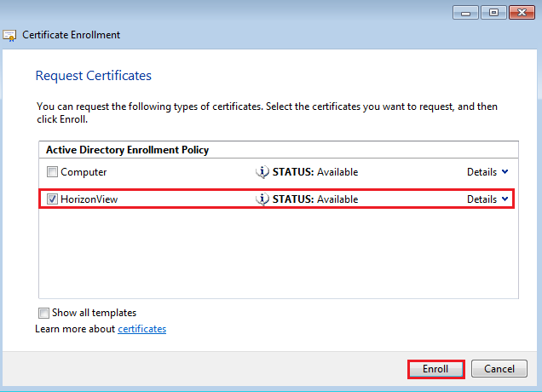Check the Computer certificate checkbox
This screenshot has width=542, height=392.
(53, 172)
